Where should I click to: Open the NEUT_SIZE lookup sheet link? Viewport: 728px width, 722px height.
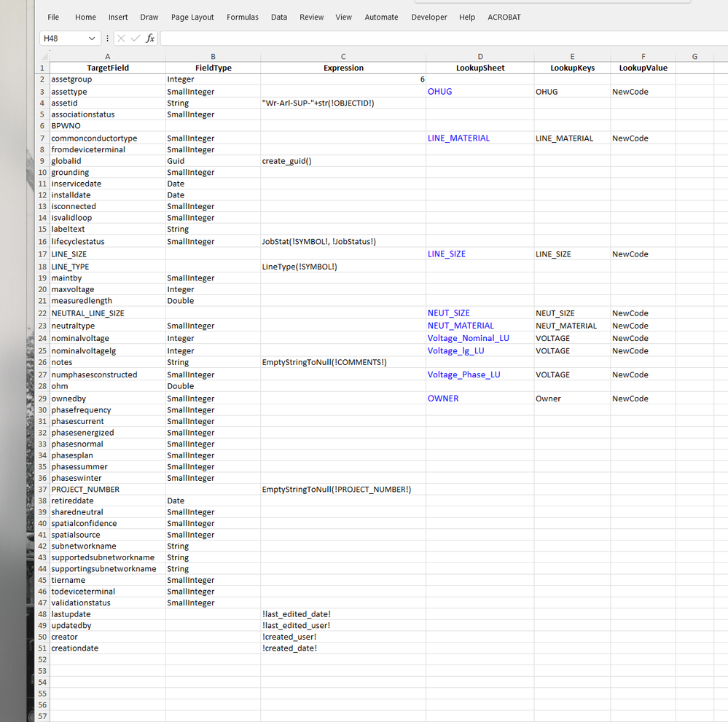pyautogui.click(x=448, y=313)
